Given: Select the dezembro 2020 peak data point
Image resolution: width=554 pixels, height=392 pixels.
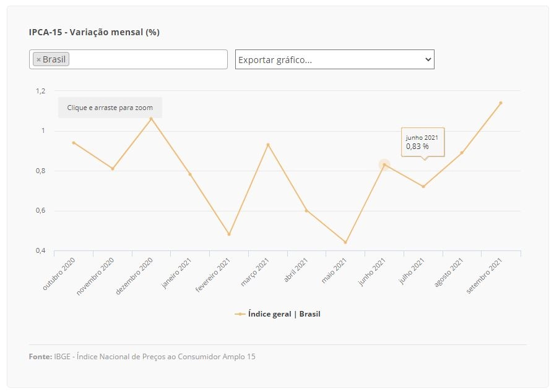Looking at the screenshot, I should click(151, 119).
